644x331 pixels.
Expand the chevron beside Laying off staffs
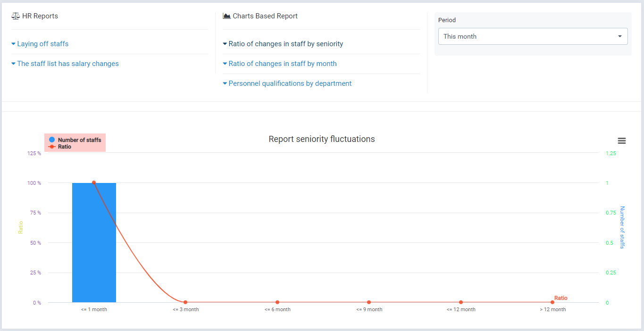click(x=13, y=43)
